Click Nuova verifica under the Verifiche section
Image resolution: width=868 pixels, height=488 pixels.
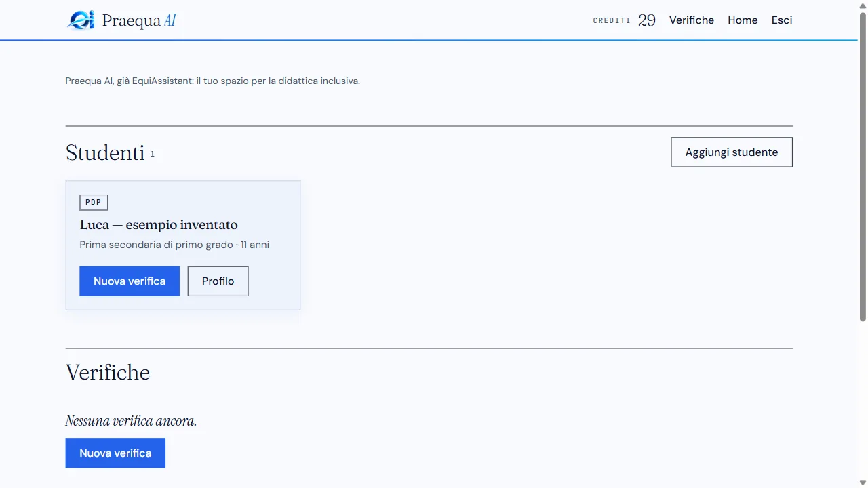pyautogui.click(x=115, y=453)
